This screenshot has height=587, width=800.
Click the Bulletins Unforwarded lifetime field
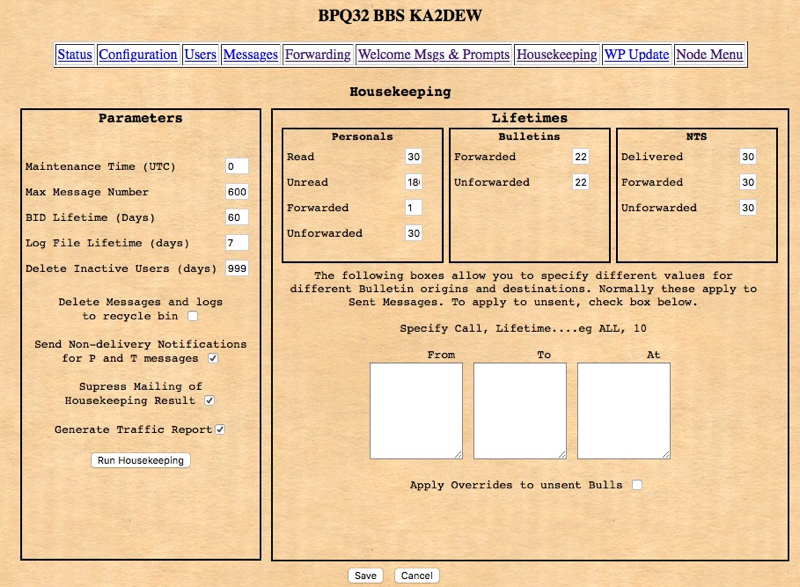(x=581, y=182)
